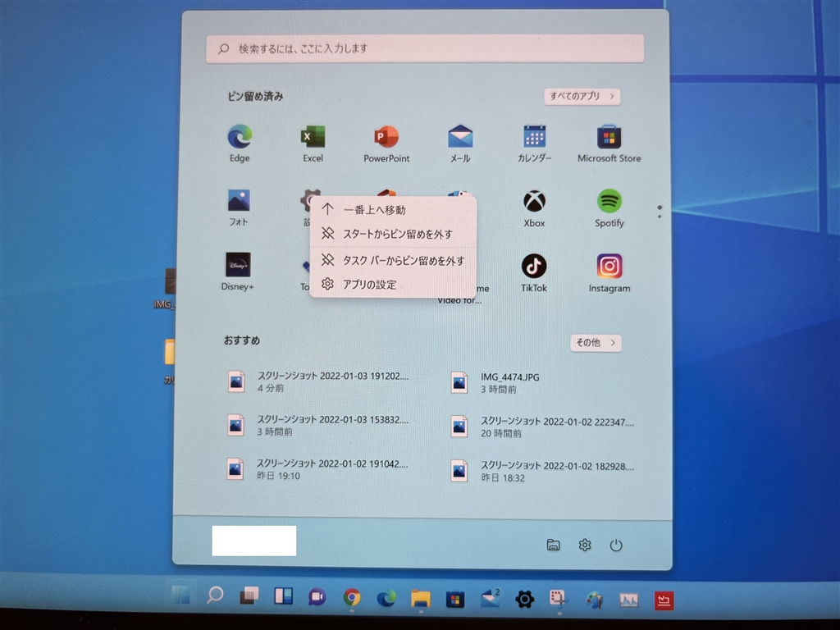Open the Mail taskbar icon with badge
Viewport: 840px width, 630px height.
point(491,598)
